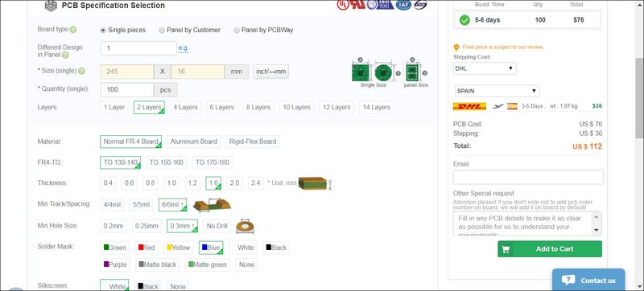
Task: Choose the 4 Layers option
Action: click(186, 108)
